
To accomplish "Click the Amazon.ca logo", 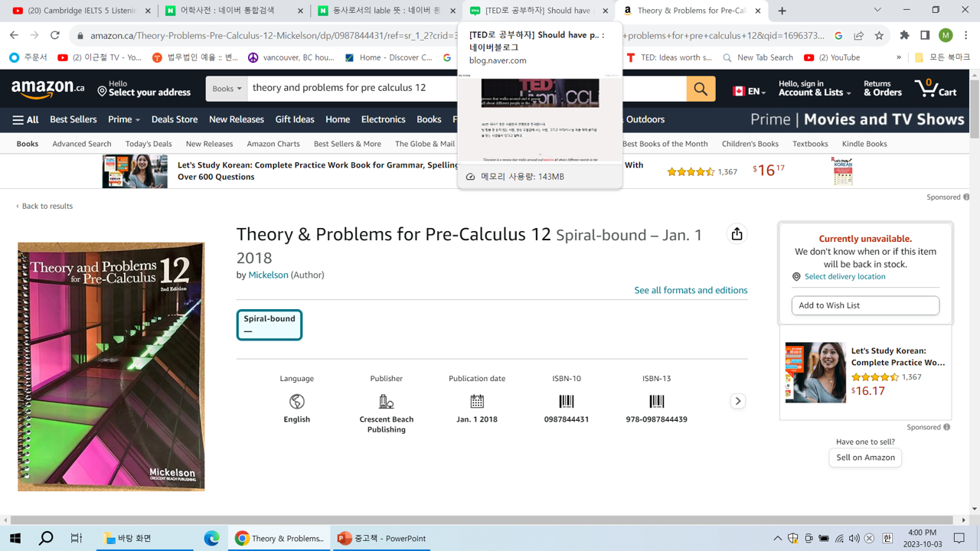I will point(47,89).
